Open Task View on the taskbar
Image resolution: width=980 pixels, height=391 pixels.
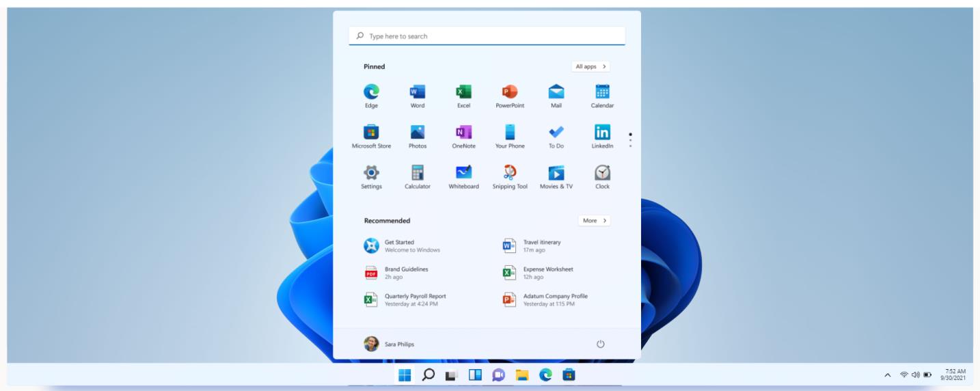coord(451,375)
